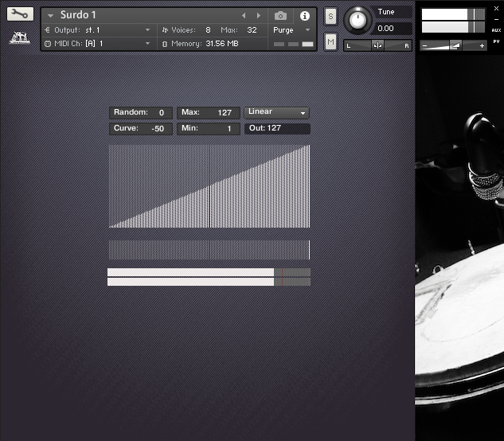The image size is (504, 441).
Task: Close the instrument with X icon
Action: coord(496,9)
